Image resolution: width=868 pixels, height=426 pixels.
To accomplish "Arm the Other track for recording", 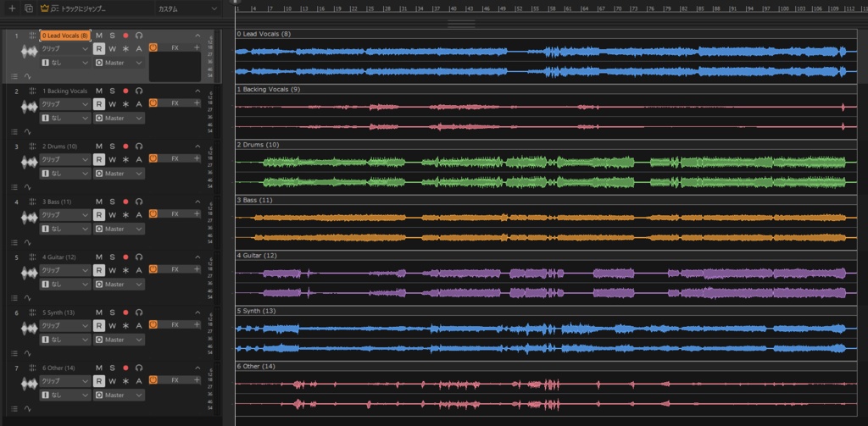I will [125, 368].
